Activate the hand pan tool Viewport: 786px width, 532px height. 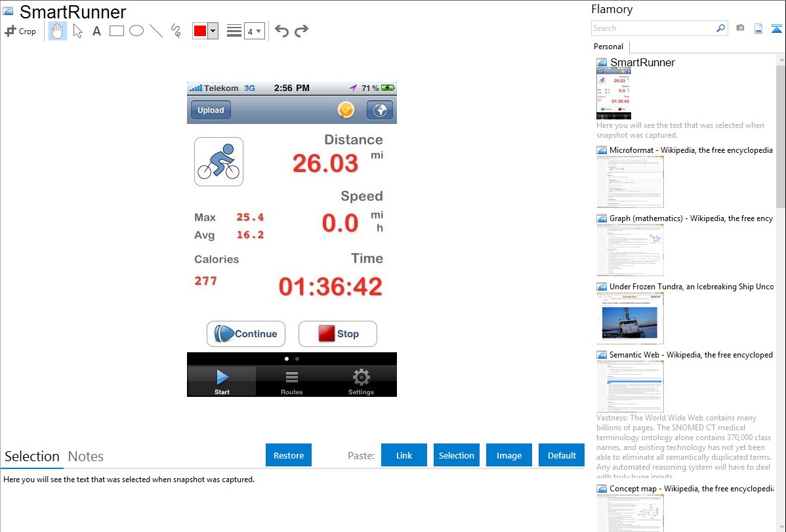57,31
